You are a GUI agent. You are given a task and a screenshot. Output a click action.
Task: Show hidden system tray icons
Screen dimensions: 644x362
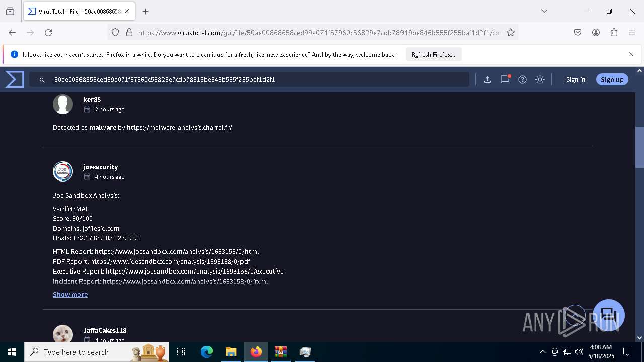tap(542, 352)
